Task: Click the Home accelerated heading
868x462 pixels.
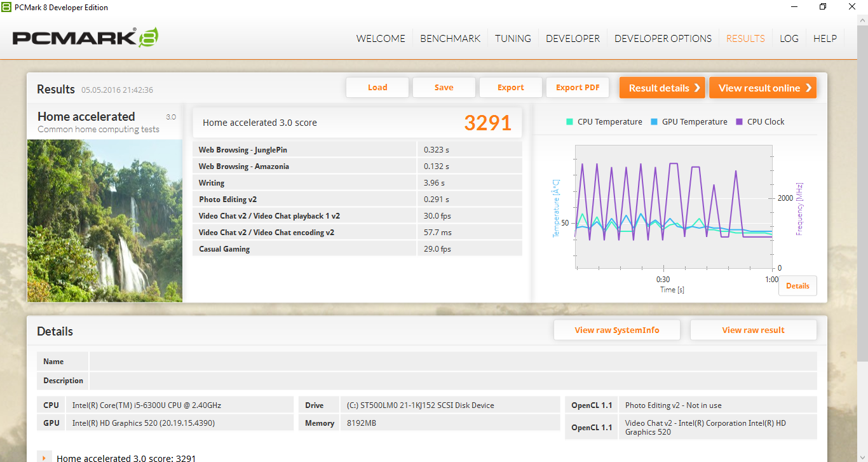Action: pos(86,116)
